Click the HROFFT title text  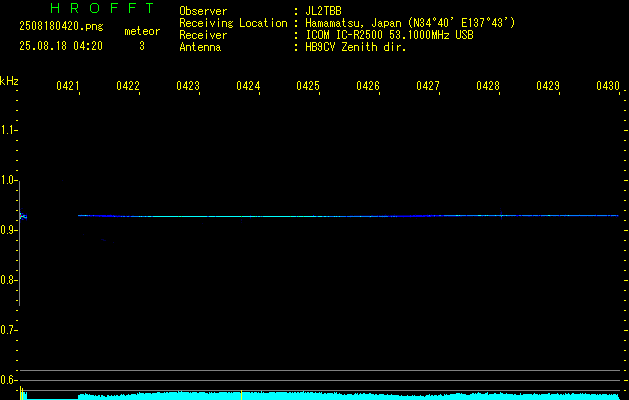point(102,8)
